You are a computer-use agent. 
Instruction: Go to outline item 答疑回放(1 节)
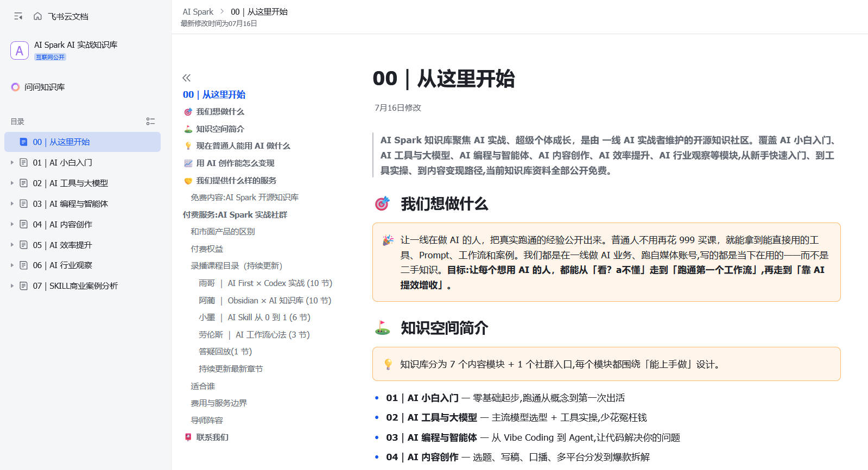click(225, 352)
